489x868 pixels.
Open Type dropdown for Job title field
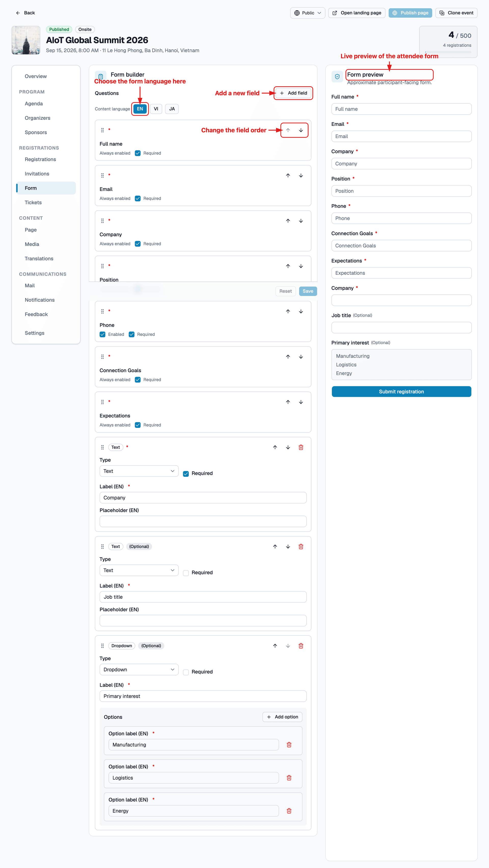click(139, 570)
